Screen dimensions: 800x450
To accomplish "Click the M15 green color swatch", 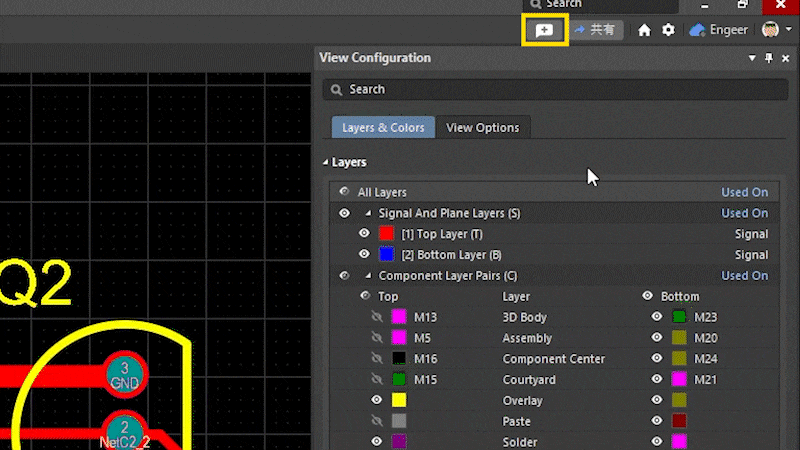I will coord(399,380).
